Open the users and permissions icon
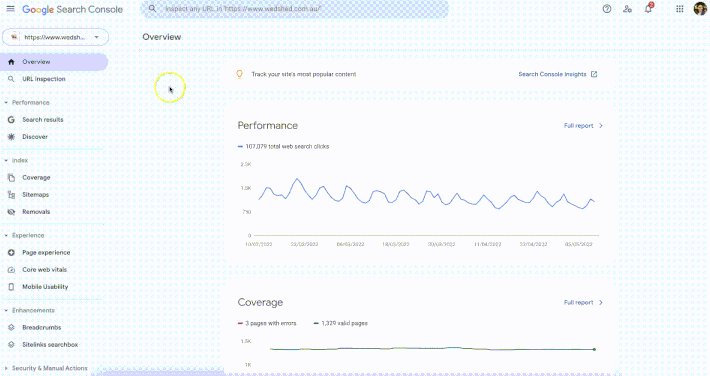This screenshot has height=376, width=710. (627, 9)
